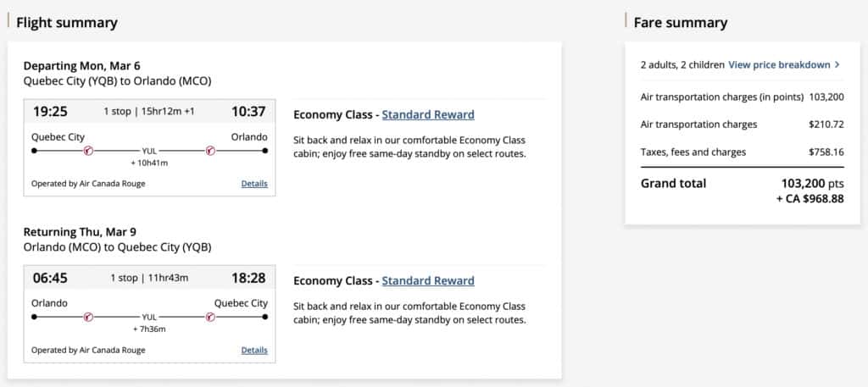The height and width of the screenshot is (387, 868).
Task: Click the Orlando origin dot on the returning timeline
Action: click(x=34, y=317)
